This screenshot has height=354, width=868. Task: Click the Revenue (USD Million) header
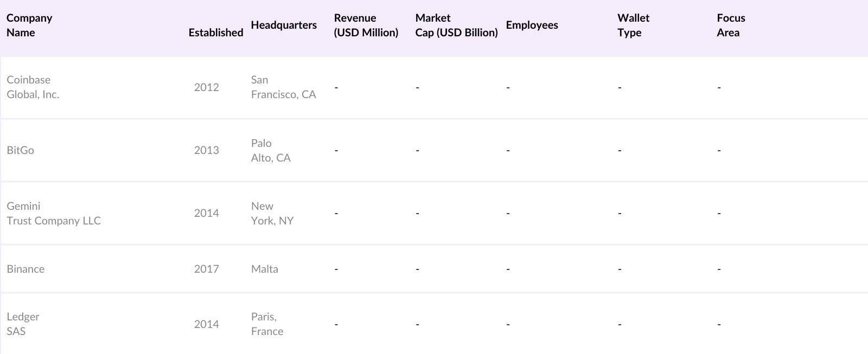(366, 25)
